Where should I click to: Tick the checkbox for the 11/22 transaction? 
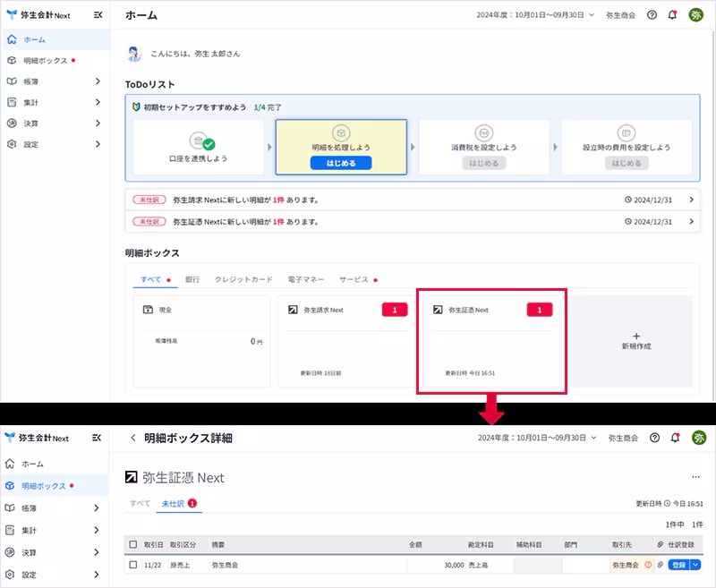click(x=133, y=566)
